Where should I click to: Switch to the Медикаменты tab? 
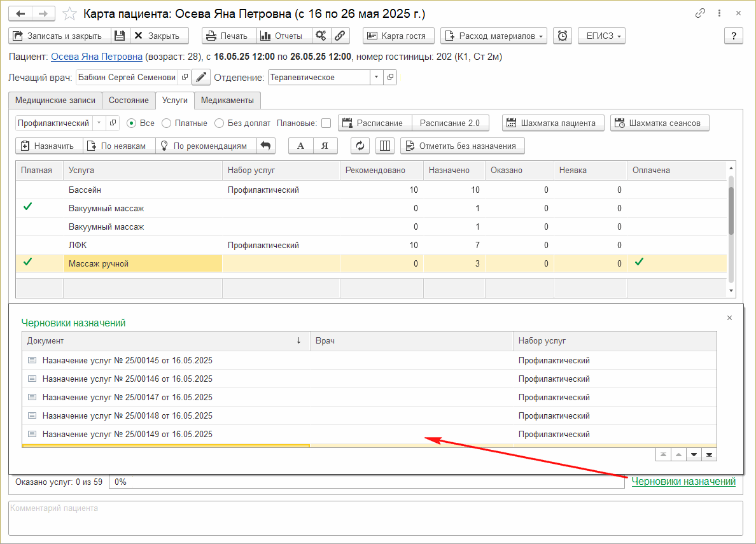(228, 101)
